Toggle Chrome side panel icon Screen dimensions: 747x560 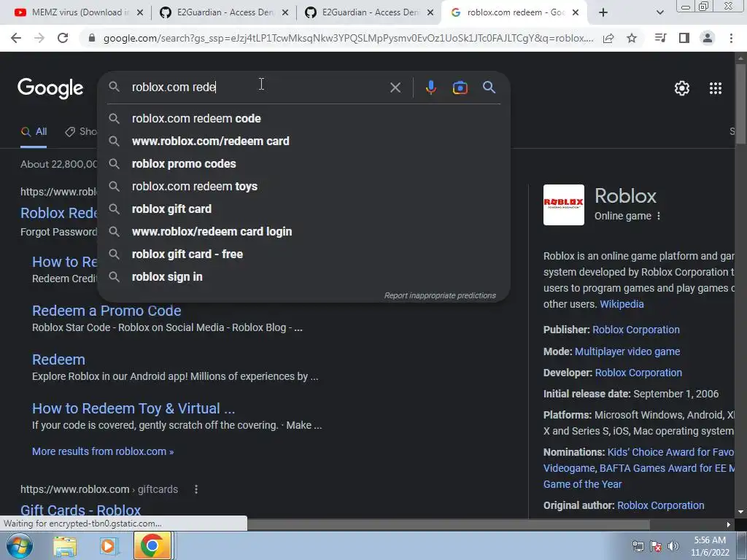point(684,38)
